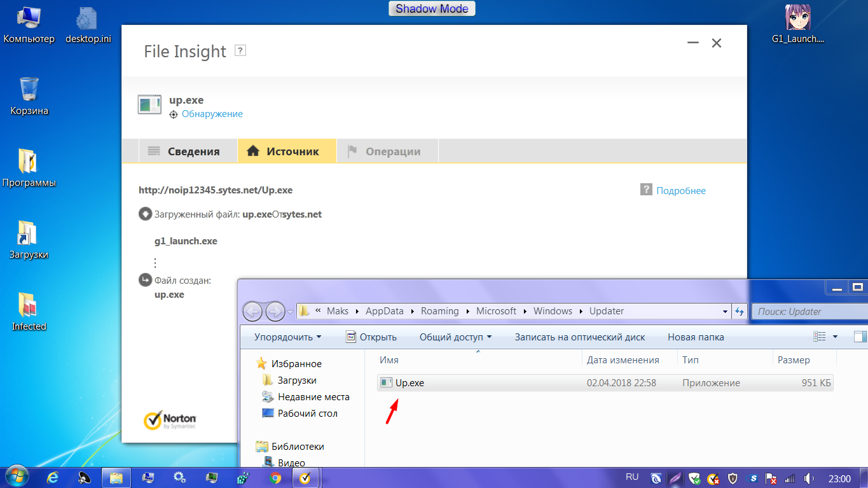This screenshot has height=488, width=868.
Task: Click the Подробнее link
Action: [680, 191]
